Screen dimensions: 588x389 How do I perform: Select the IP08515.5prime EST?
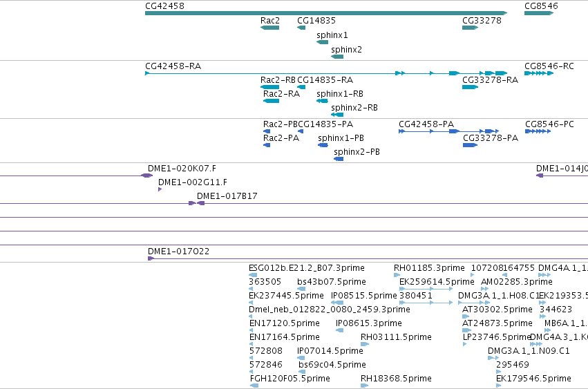pyautogui.click(x=337, y=303)
